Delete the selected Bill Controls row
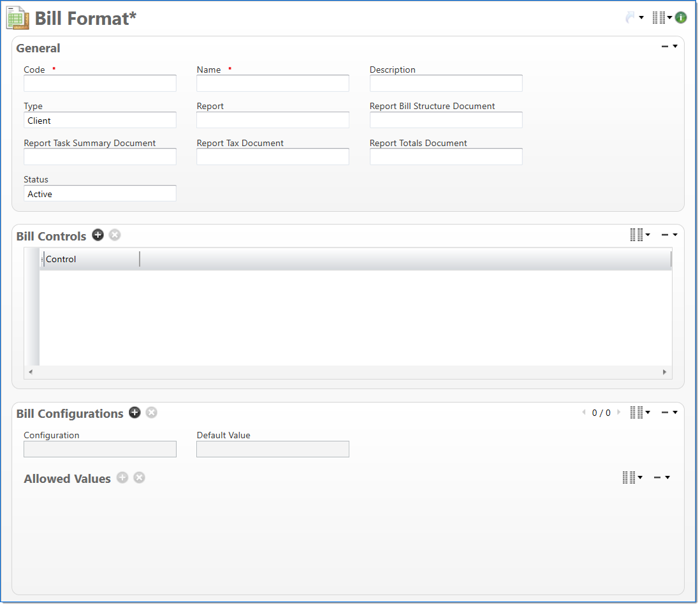Screen dimensions: 700x606 [115, 235]
